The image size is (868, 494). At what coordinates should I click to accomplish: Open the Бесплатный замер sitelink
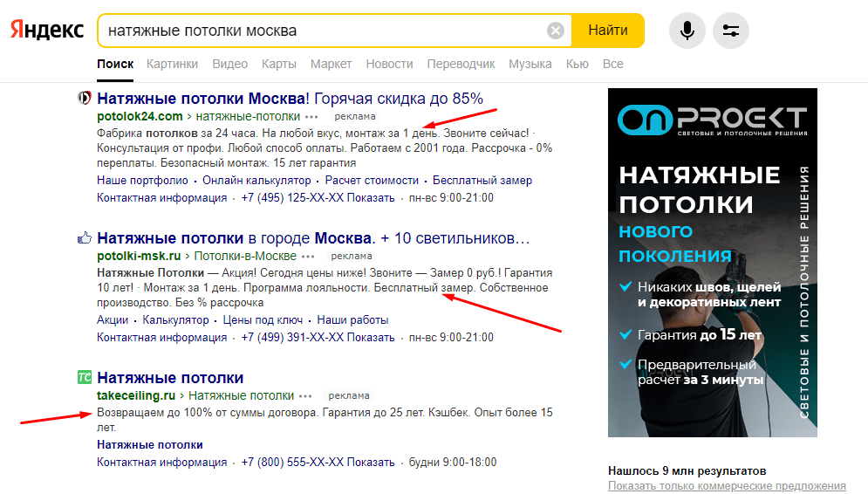[x=482, y=181]
